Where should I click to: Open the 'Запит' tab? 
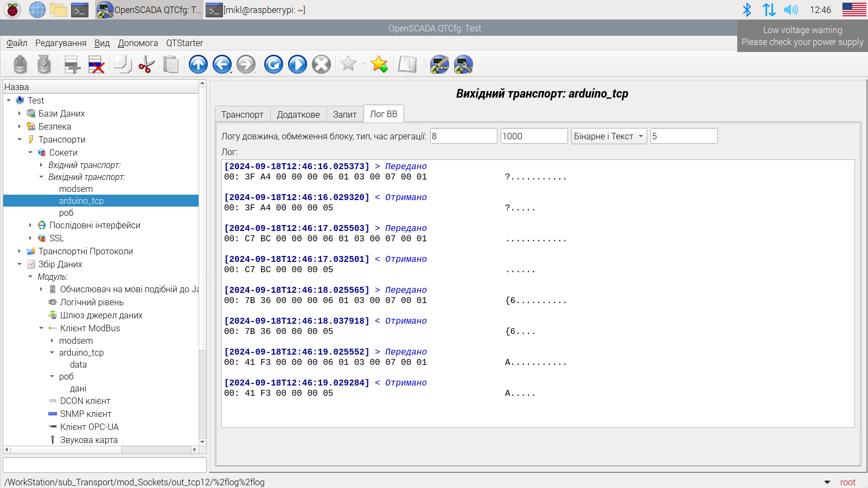344,114
